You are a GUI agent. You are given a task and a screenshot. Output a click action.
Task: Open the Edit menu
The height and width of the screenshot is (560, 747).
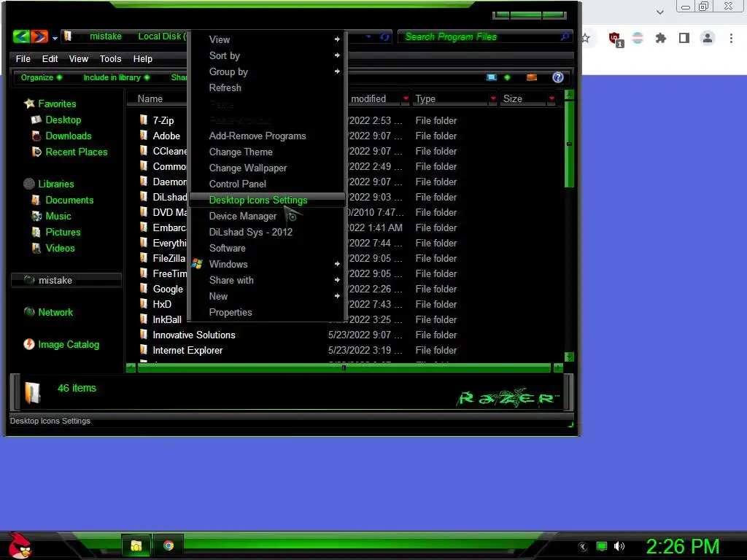tap(50, 58)
